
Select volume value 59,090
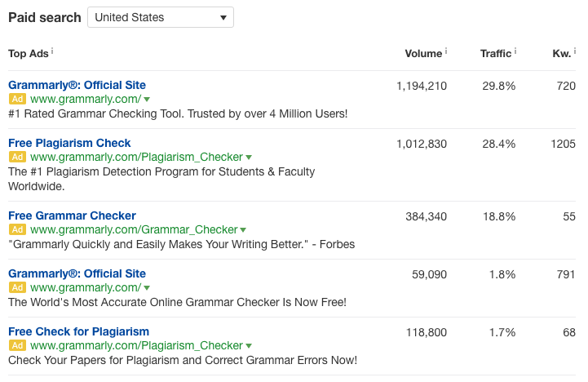click(x=429, y=274)
